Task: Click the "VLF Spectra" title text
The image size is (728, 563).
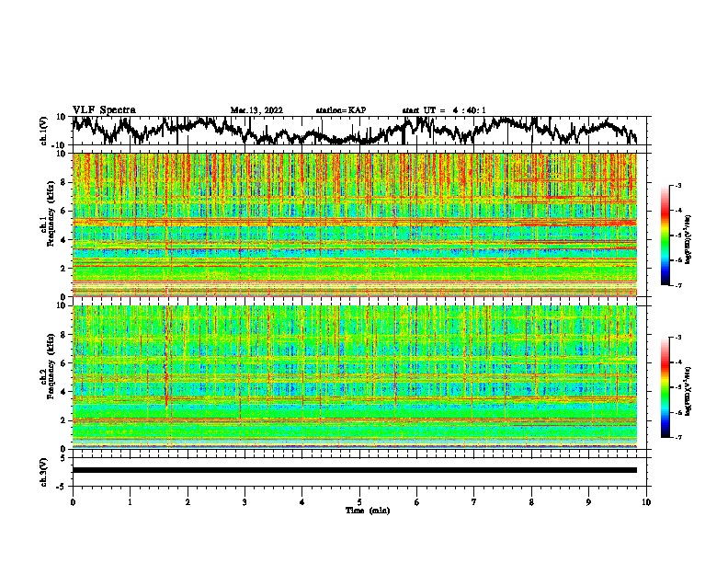Action: tap(104, 110)
